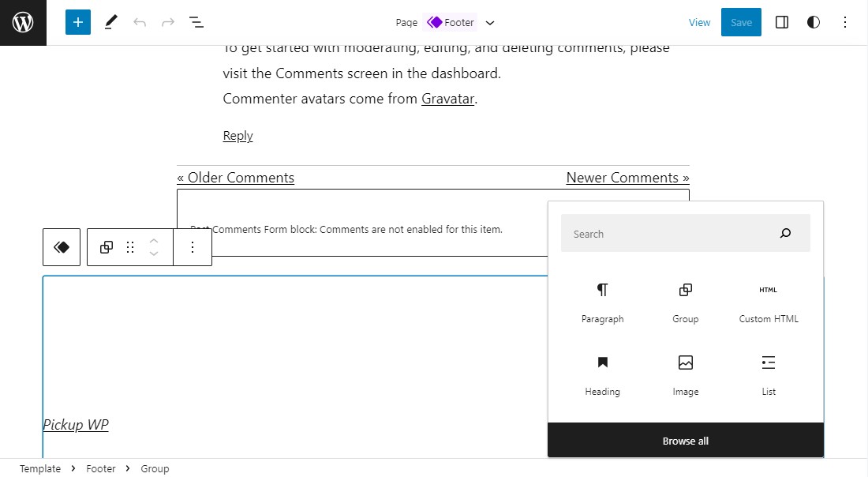
Task: Toggle the Settings sidebar panel
Action: (x=782, y=22)
